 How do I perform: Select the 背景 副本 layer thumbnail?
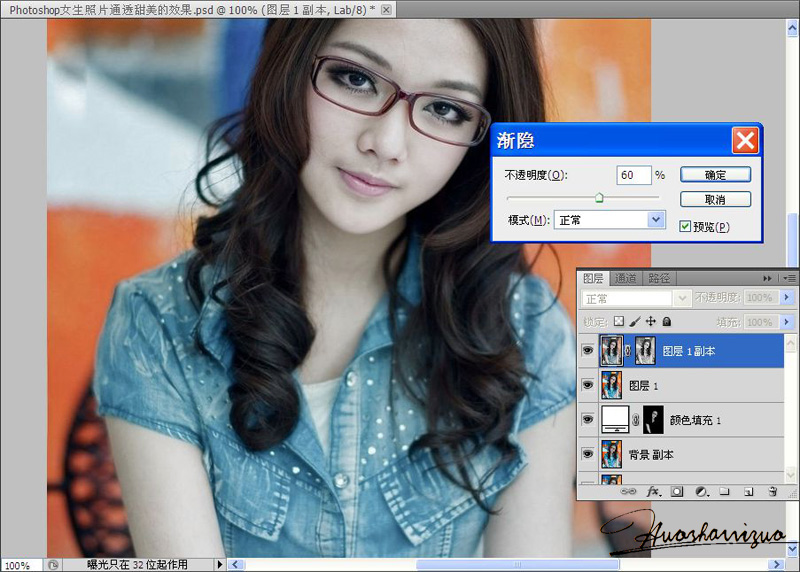coord(612,454)
